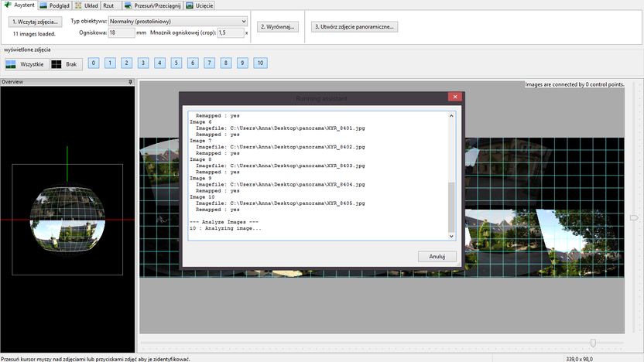Click the log scrollbar thumb
Image resolution: width=644 pixels, height=362 pixels.
click(451, 207)
